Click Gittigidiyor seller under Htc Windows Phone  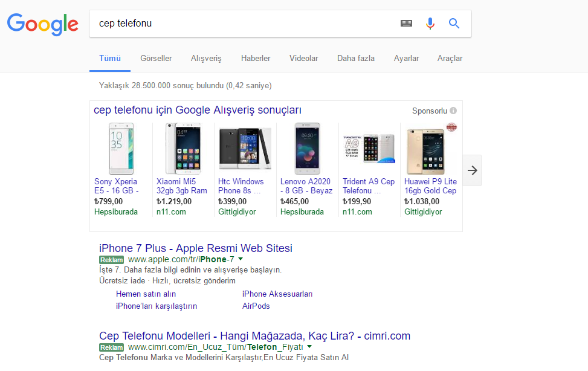click(x=237, y=212)
